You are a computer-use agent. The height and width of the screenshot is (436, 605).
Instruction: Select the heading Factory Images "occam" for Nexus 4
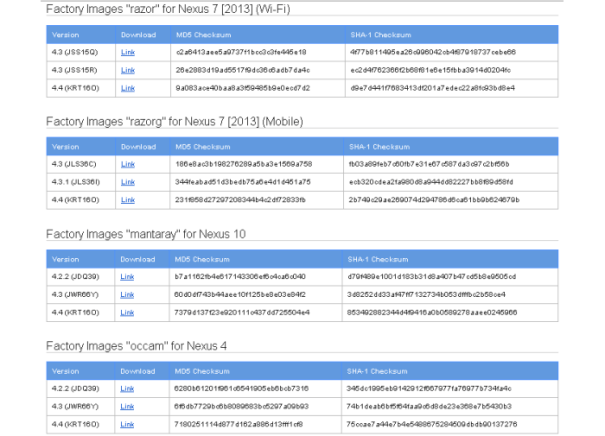pos(136,346)
